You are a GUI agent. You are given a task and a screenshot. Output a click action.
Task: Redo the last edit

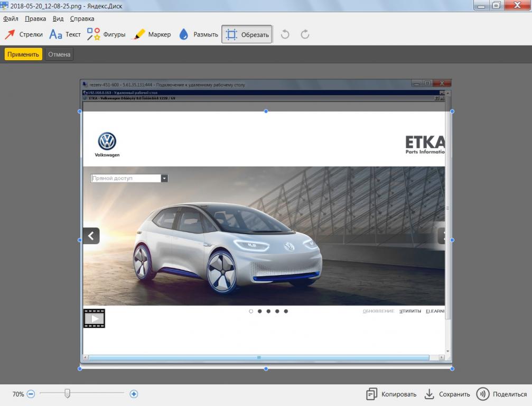(x=305, y=34)
